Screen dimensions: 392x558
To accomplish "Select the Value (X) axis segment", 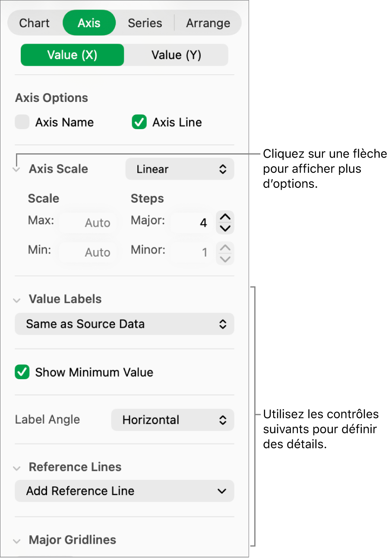I will [x=72, y=55].
